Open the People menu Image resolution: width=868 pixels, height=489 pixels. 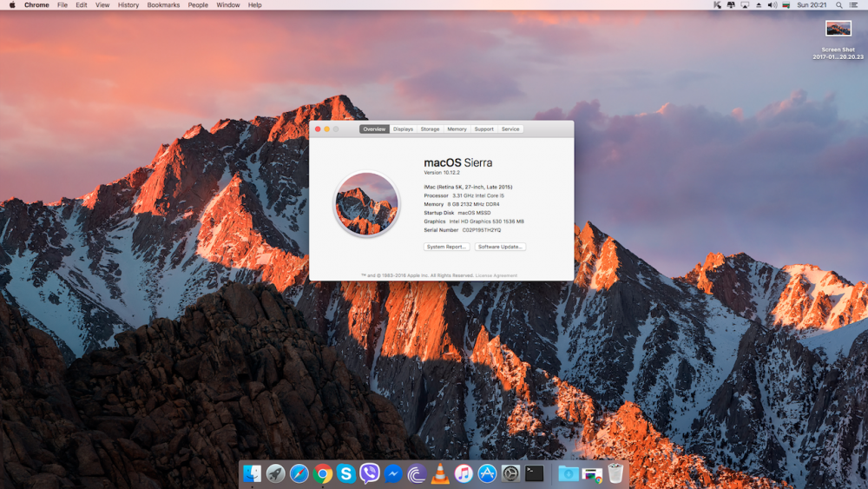point(198,5)
